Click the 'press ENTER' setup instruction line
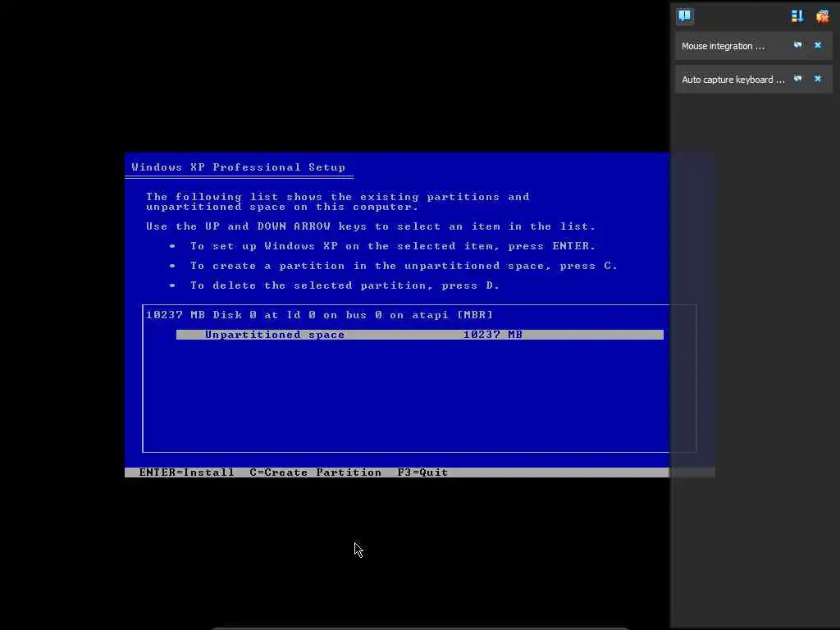Viewport: 840px width, 630px height. click(x=393, y=246)
